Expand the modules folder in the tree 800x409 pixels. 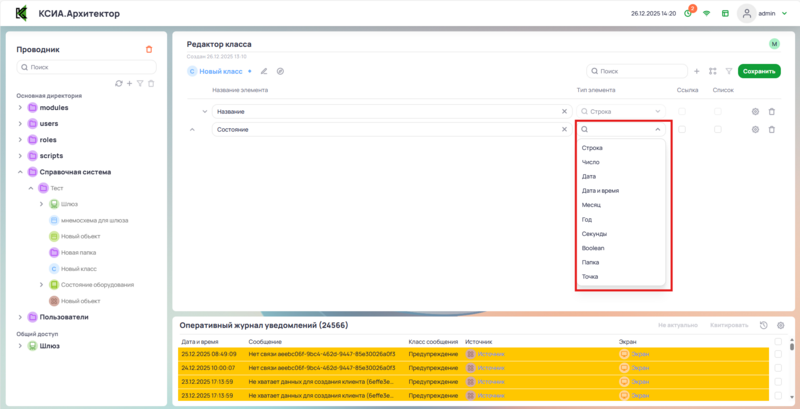pyautogui.click(x=20, y=107)
